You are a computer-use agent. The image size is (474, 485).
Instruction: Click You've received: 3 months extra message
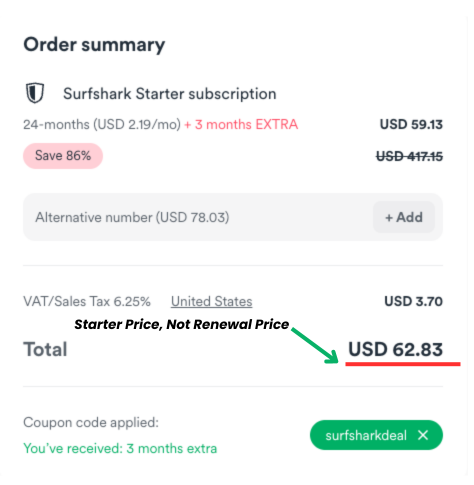click(x=120, y=448)
